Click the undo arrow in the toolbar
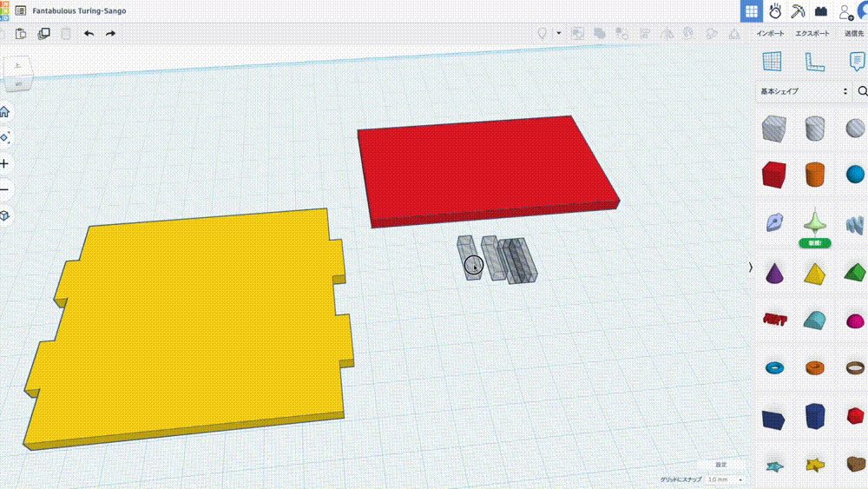The image size is (868, 489). click(89, 33)
